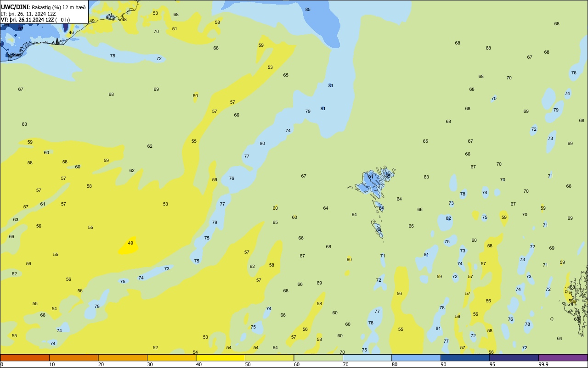Click humidity value 92 at Iceland's southwest coast

(13, 55)
